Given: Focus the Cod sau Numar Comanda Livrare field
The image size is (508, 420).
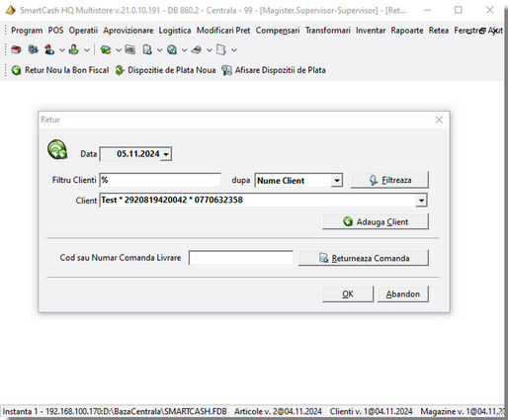Looking at the screenshot, I should pyautogui.click(x=241, y=258).
